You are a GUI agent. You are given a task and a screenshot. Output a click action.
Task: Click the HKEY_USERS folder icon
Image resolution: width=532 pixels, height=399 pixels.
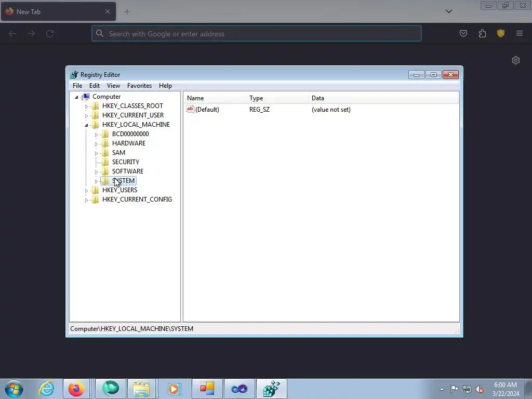click(96, 190)
